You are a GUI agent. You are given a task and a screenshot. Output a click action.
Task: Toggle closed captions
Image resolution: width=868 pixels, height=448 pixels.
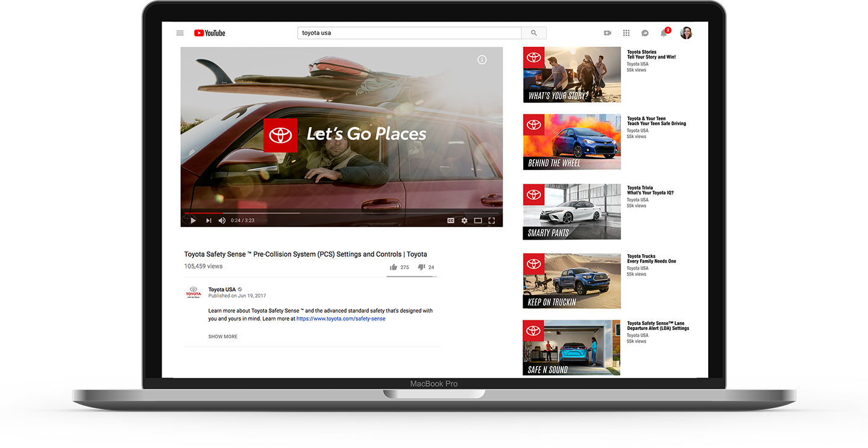[450, 220]
